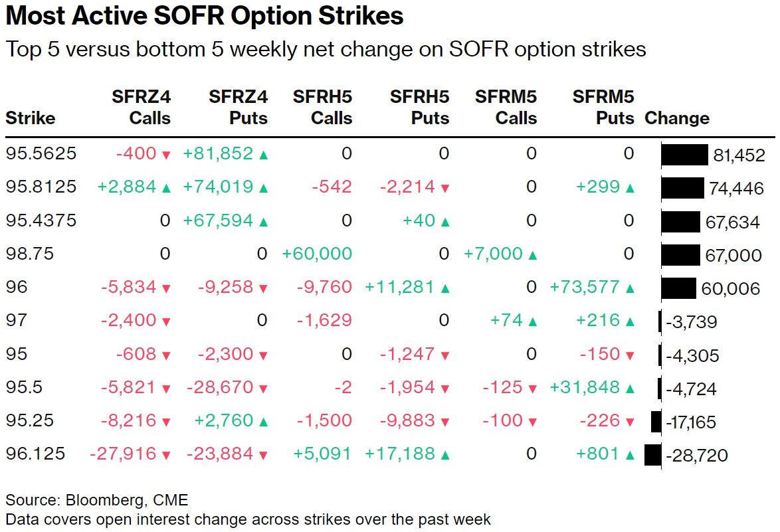Click the negative bar for -28,720 change

tap(653, 455)
